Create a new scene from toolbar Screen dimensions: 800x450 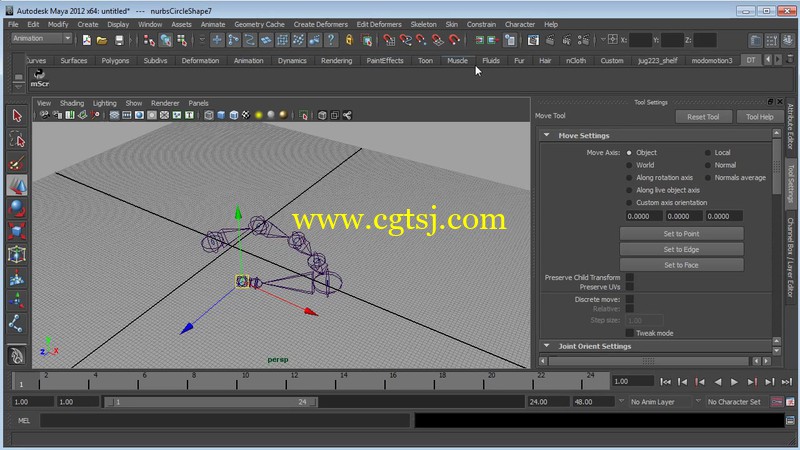87,40
